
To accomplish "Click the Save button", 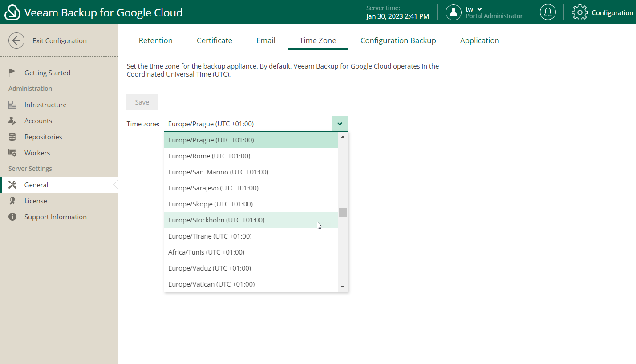I will (x=142, y=102).
